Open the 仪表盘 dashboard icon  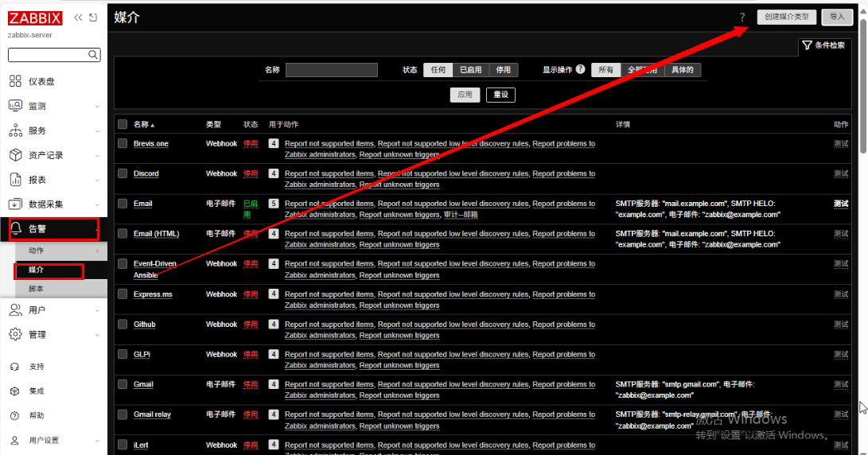click(15, 81)
